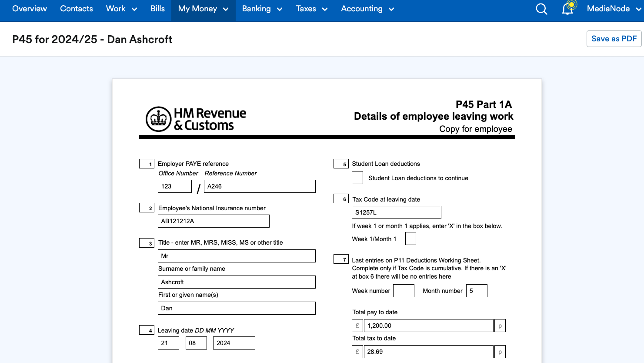Click the Save as PDF button
The image size is (644, 363).
point(614,39)
